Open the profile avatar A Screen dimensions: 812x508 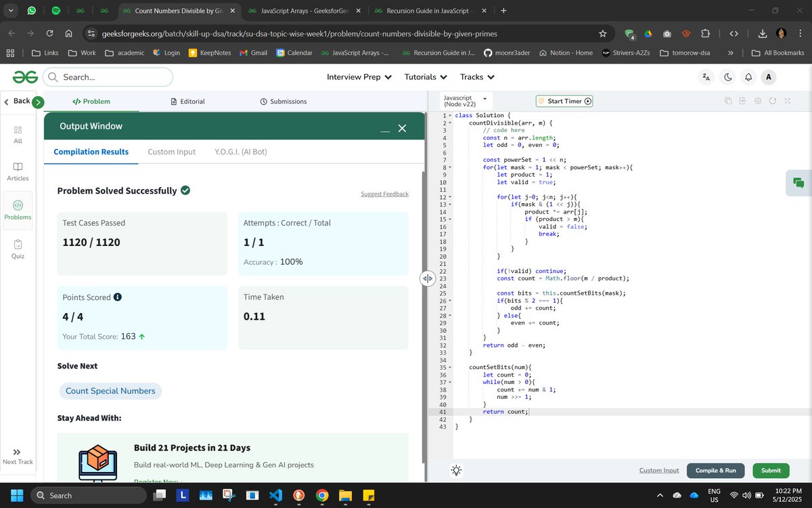tap(768, 77)
